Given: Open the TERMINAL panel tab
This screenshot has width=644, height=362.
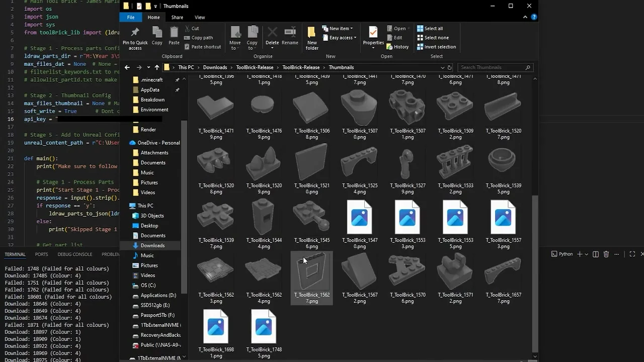Looking at the screenshot, I should 15,254.
